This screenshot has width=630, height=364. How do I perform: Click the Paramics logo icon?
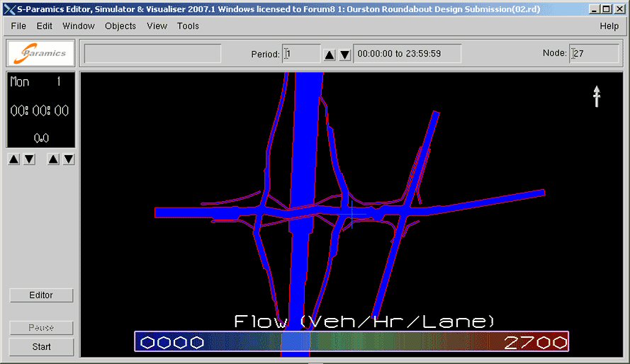(x=41, y=53)
